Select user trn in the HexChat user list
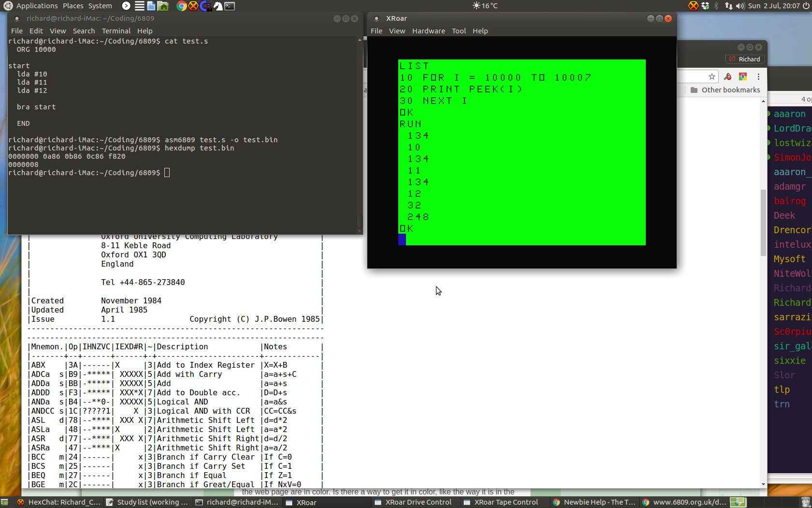The width and height of the screenshot is (812, 508). (x=782, y=404)
